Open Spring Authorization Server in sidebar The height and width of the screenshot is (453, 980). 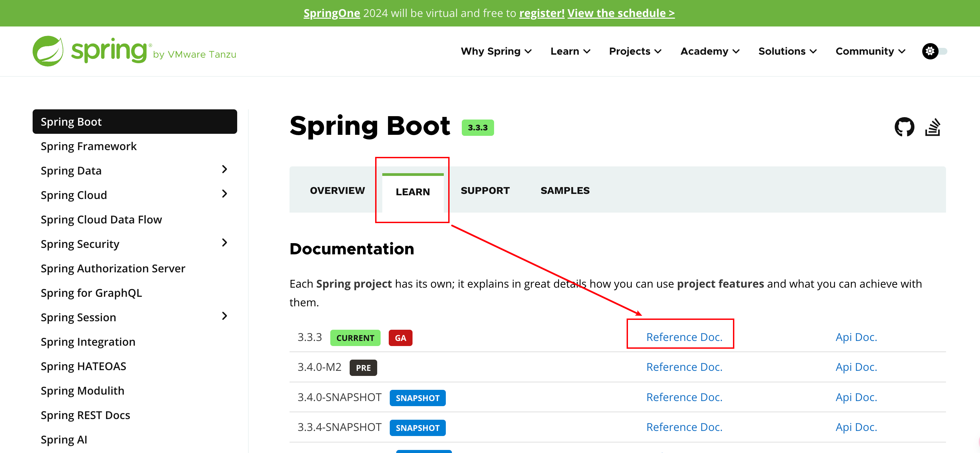[112, 268]
